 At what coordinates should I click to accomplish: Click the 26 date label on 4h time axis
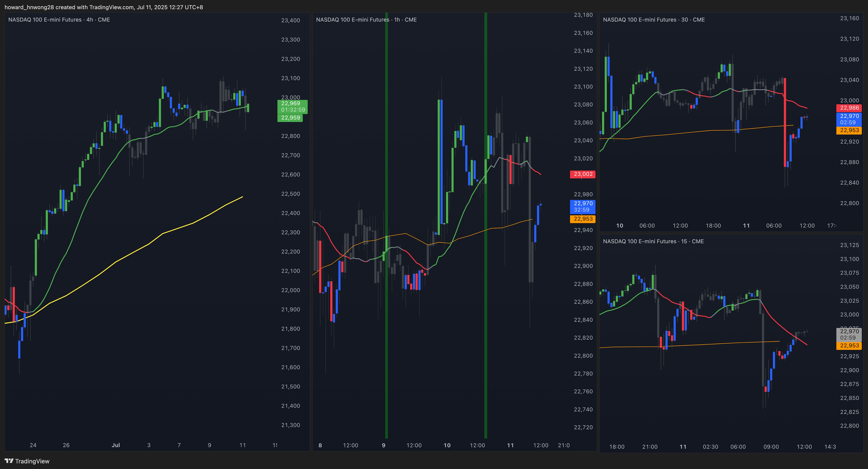pos(66,445)
